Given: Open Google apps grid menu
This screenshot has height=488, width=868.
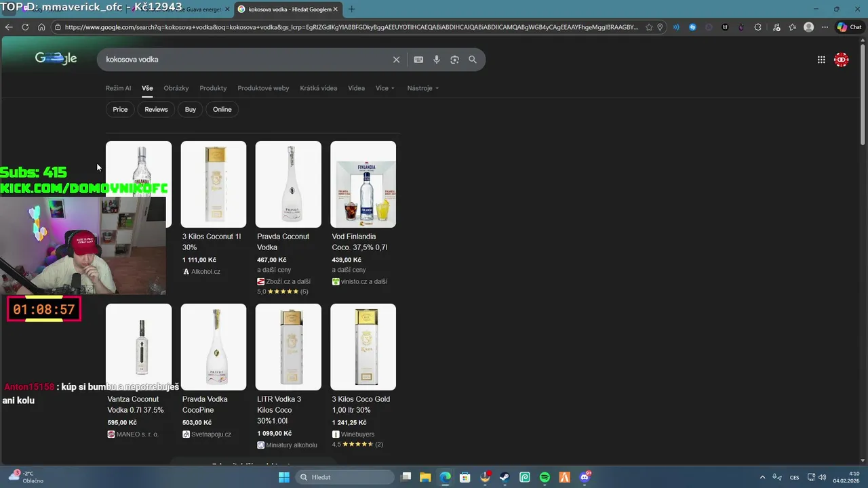Looking at the screenshot, I should tap(821, 60).
